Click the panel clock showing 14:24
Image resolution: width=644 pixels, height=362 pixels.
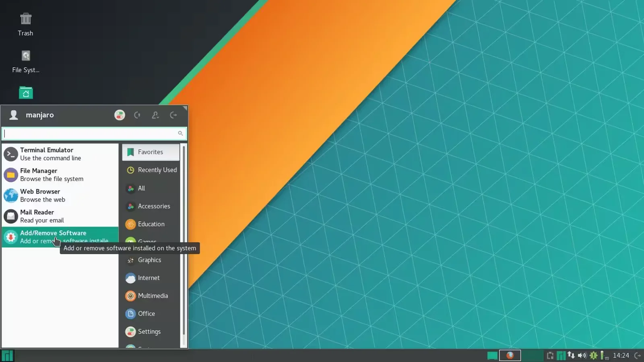click(x=621, y=356)
